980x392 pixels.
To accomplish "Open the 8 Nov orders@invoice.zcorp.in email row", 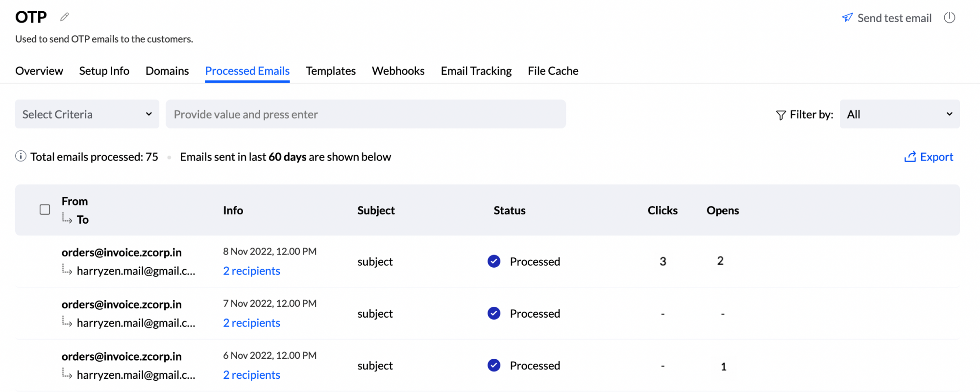I will (488, 261).
